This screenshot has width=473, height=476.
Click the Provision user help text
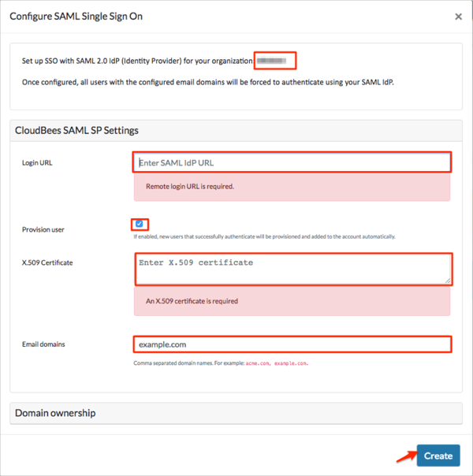click(x=264, y=236)
